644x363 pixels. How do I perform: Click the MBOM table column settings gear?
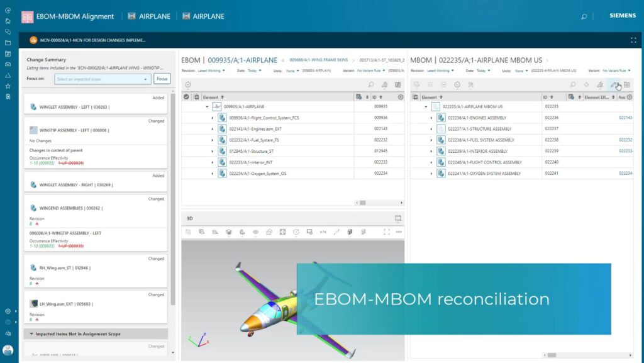click(x=630, y=98)
